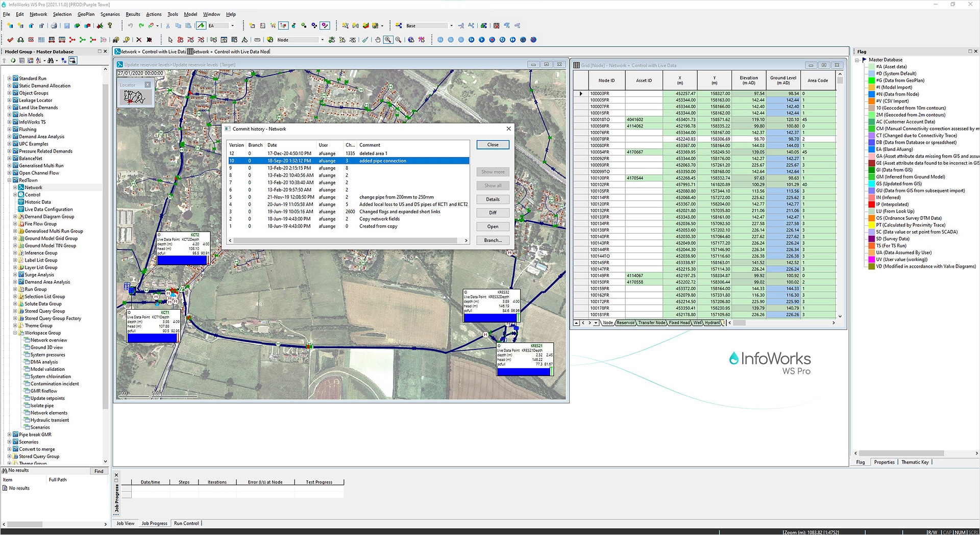Click the Help question mark toolbar icon
980x535 pixels.
click(x=110, y=26)
